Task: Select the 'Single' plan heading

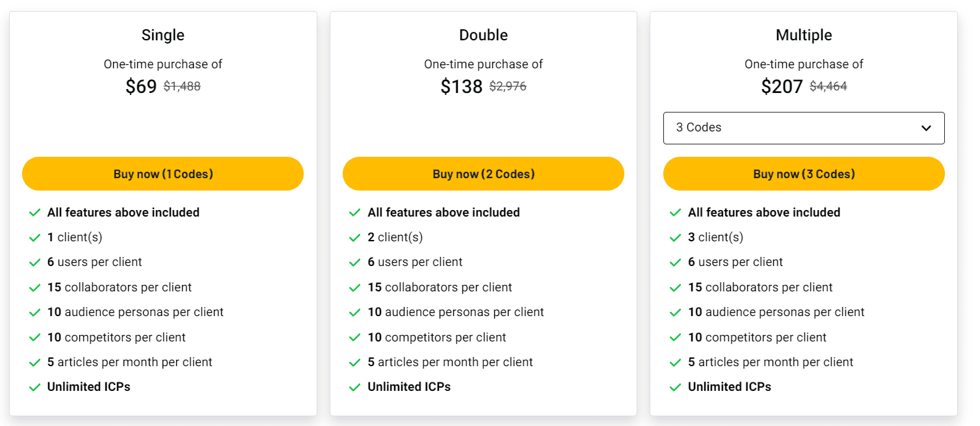Action: pyautogui.click(x=163, y=34)
